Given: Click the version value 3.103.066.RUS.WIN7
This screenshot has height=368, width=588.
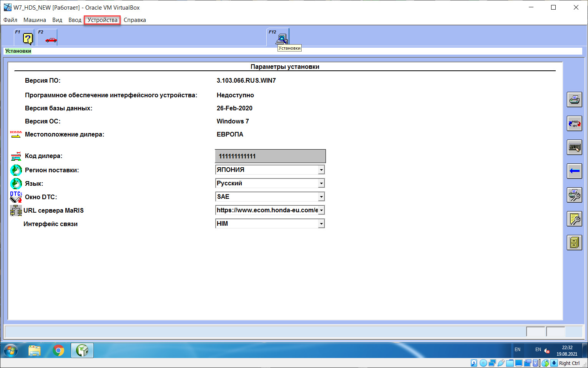Looking at the screenshot, I should (246, 80).
